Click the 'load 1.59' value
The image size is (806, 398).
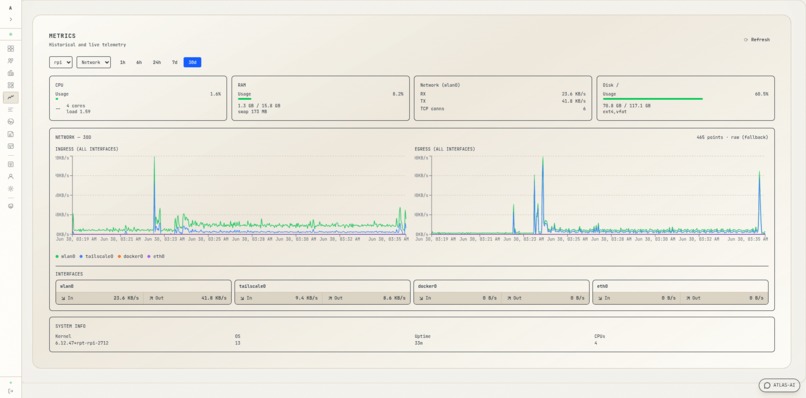click(x=78, y=111)
